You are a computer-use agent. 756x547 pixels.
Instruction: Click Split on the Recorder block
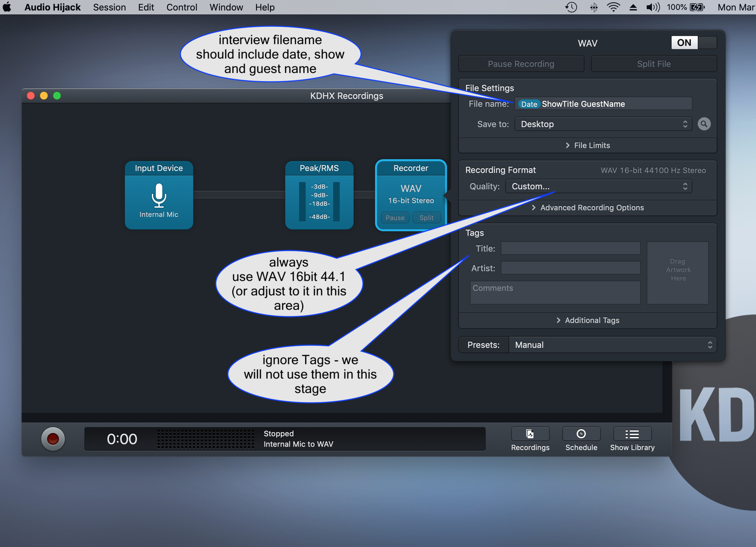pos(426,218)
